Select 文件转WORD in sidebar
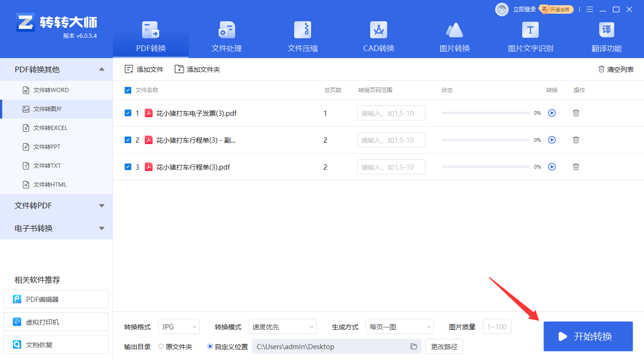This screenshot has width=644, height=360. (x=56, y=90)
